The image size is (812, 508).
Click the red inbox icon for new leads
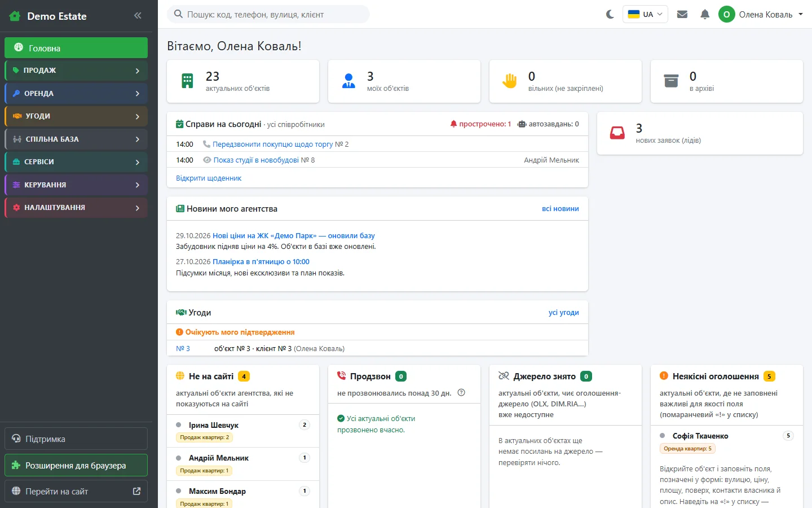click(617, 133)
